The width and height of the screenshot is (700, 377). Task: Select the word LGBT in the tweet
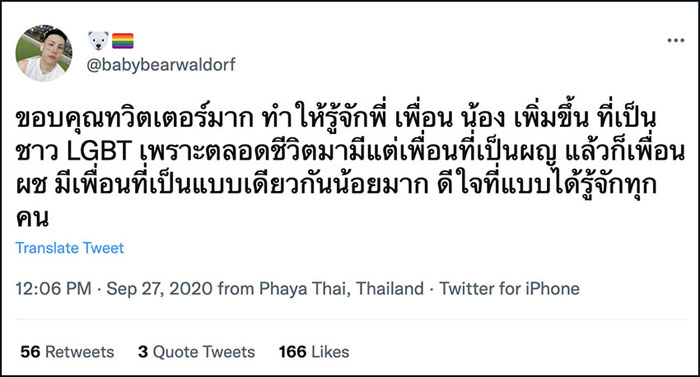99,151
